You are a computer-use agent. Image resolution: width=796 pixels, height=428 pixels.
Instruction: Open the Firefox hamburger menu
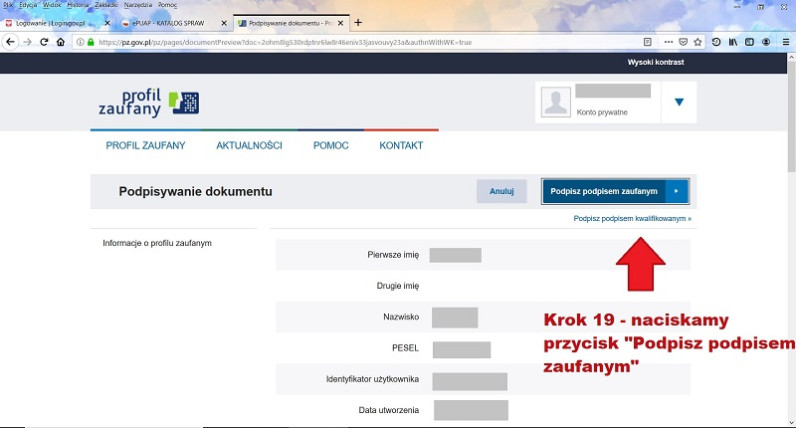[x=786, y=42]
